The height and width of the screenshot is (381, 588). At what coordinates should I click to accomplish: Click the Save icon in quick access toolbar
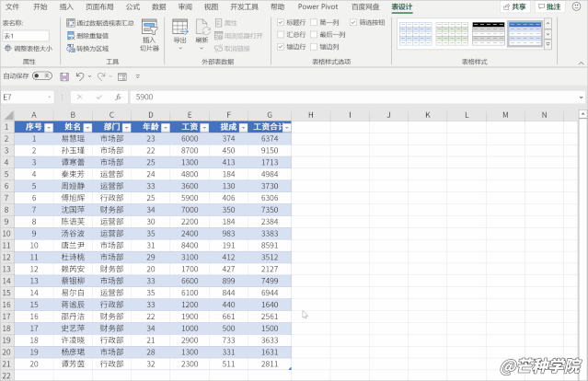(x=64, y=76)
